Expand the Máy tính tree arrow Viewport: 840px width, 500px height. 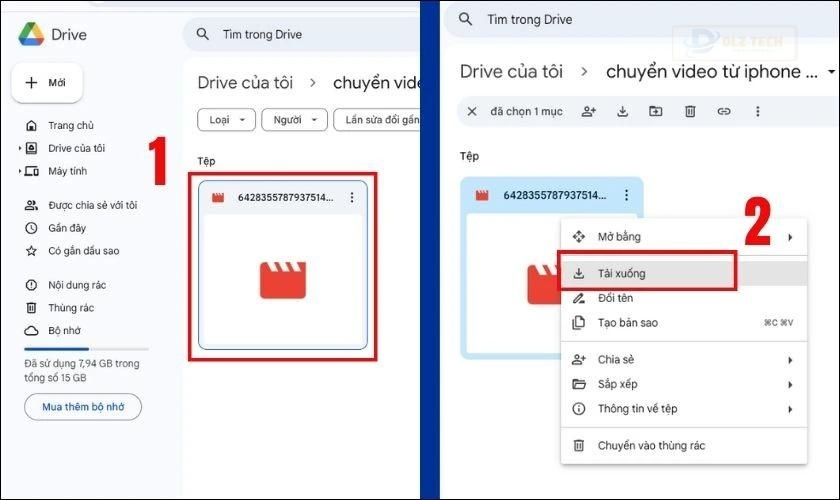tap(20, 171)
